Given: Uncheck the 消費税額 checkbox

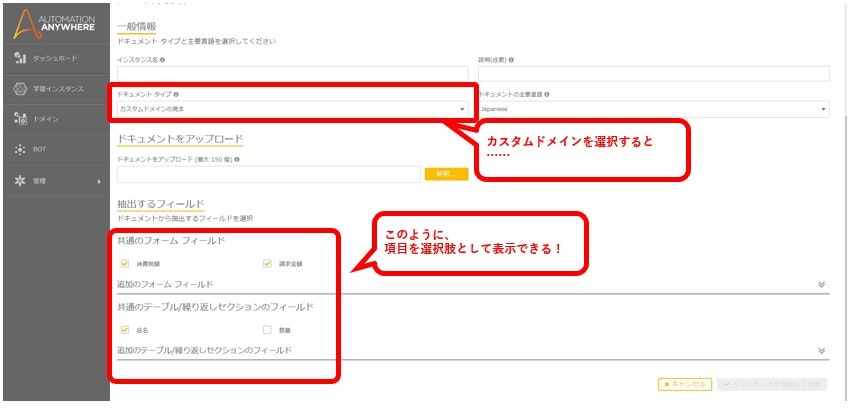Looking at the screenshot, I should pos(125,264).
